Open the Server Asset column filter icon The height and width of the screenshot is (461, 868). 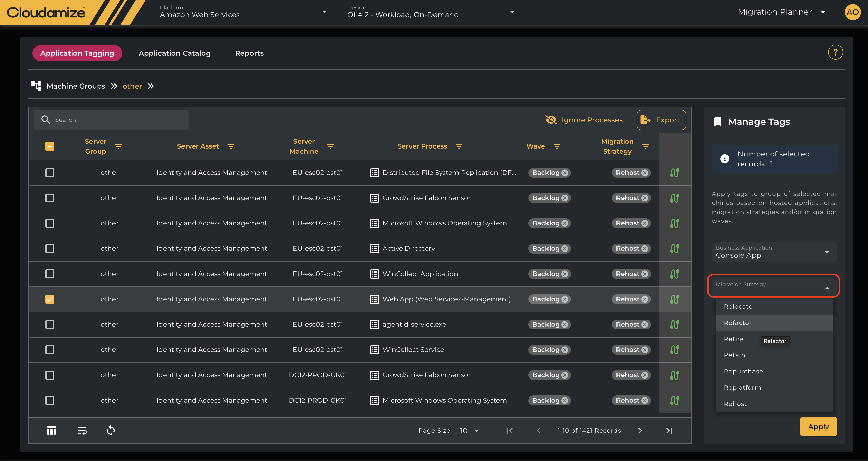coord(231,146)
